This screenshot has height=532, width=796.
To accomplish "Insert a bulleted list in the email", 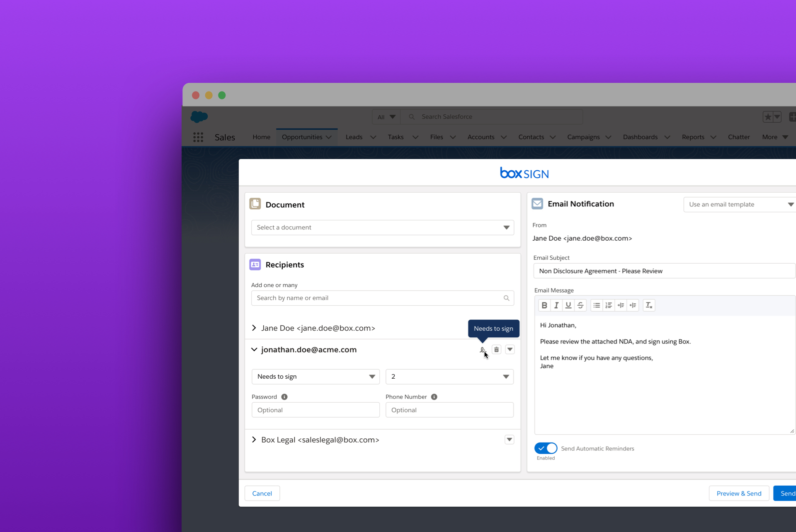I will tap(597, 305).
